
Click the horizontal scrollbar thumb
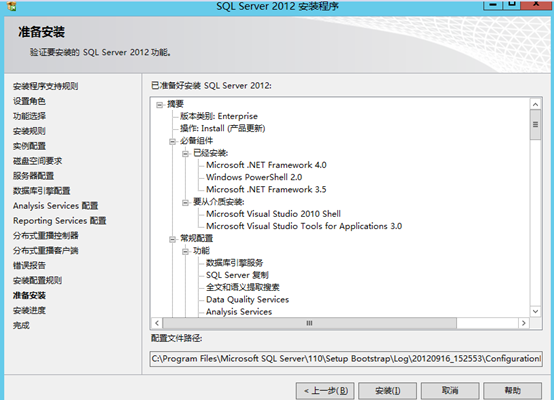(x=310, y=323)
